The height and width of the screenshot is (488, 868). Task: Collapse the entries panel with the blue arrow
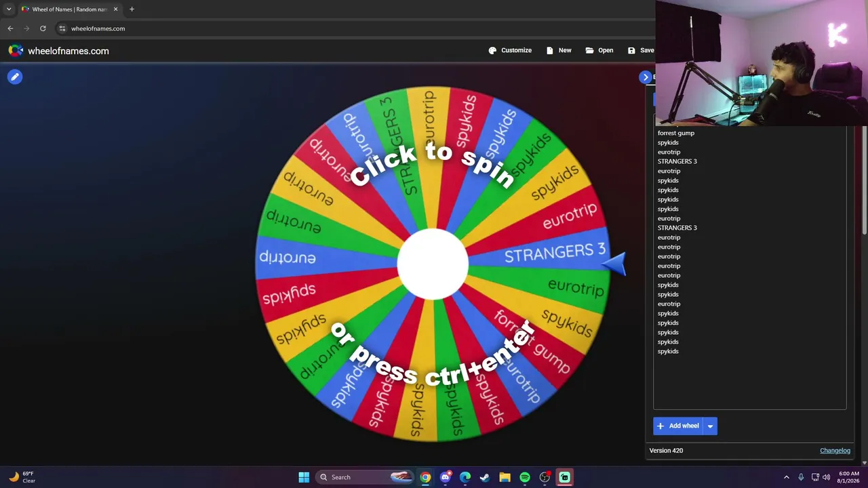click(x=646, y=77)
